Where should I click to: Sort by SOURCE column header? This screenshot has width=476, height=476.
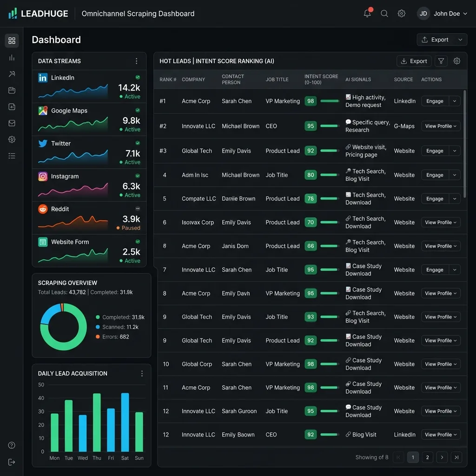click(403, 79)
